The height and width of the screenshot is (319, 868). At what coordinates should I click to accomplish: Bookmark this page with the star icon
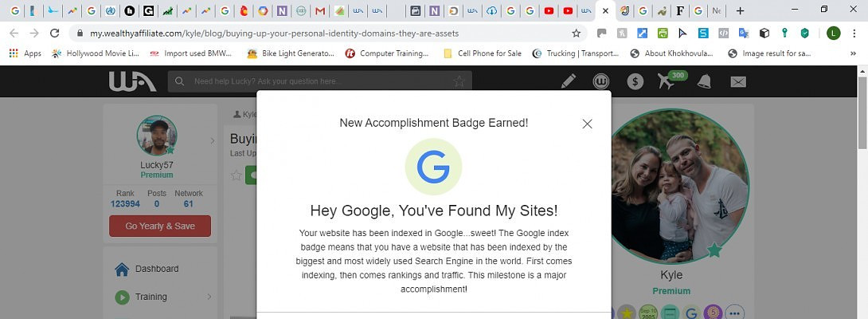click(x=576, y=33)
